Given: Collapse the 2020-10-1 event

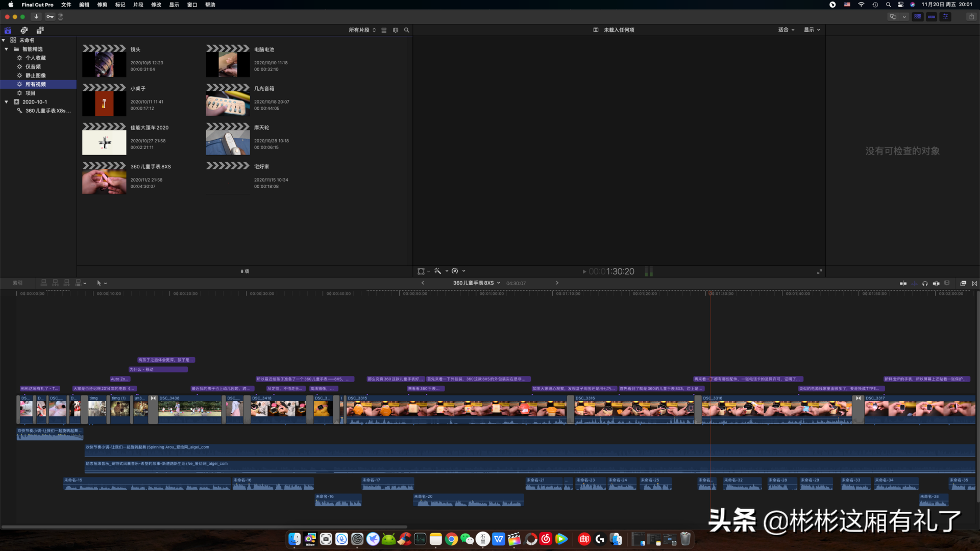Looking at the screenshot, I should [x=6, y=102].
